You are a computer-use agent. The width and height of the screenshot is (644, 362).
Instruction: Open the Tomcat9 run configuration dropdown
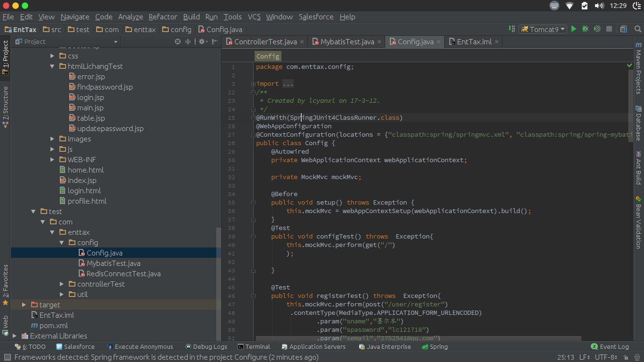[543, 29]
